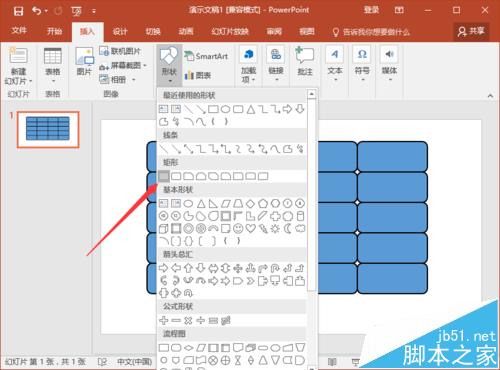Viewport: 500px width, 370px height.
Task: Pick the Chevron block arrow shape
Action: [x=250, y=281]
